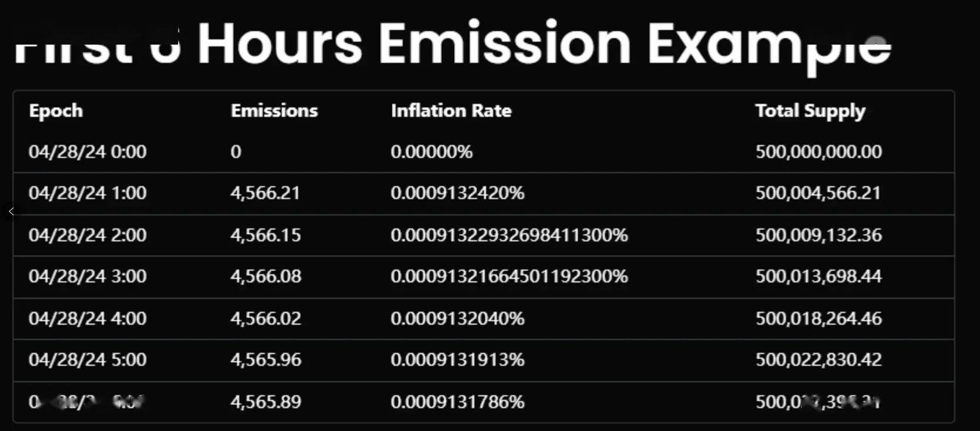This screenshot has width=980, height=431.
Task: Click the 04/28/24 1:00 epoch cell
Action: pos(88,193)
